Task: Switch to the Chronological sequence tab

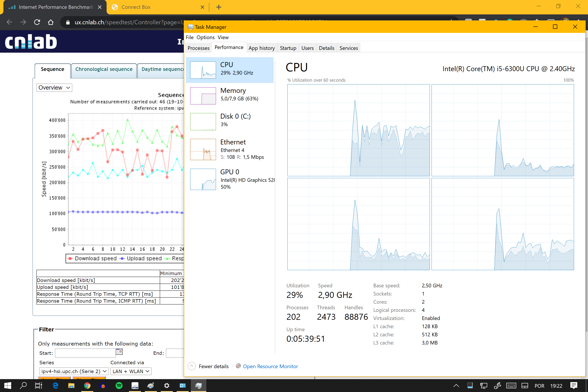Action: pyautogui.click(x=104, y=69)
